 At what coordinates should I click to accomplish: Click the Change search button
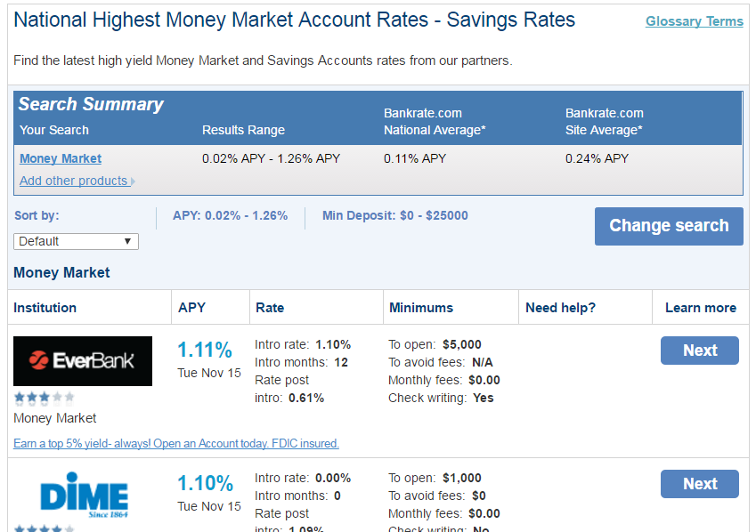pos(669,226)
